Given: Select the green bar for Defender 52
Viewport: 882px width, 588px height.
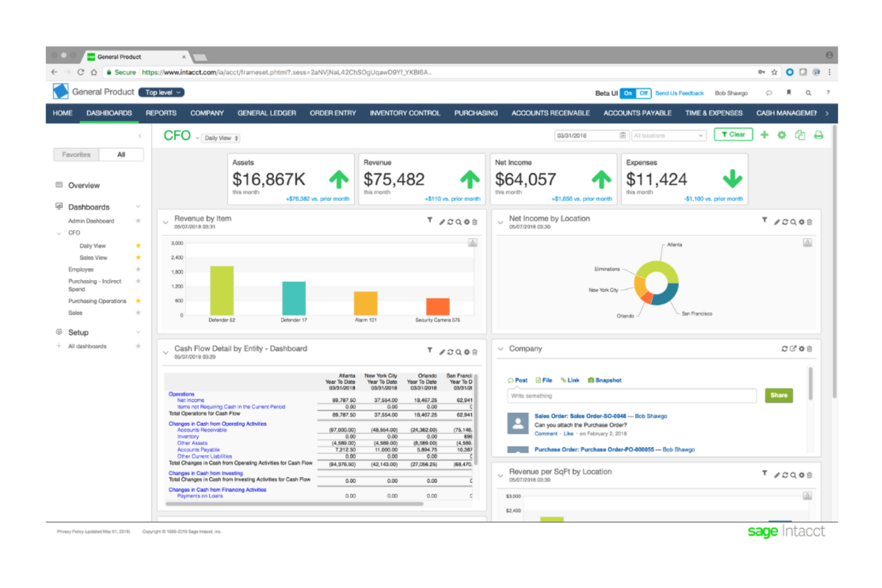Looking at the screenshot, I should point(220,289).
